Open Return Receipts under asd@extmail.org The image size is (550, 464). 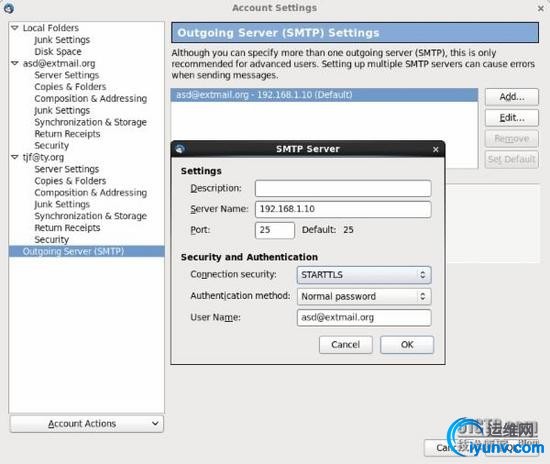coord(67,134)
